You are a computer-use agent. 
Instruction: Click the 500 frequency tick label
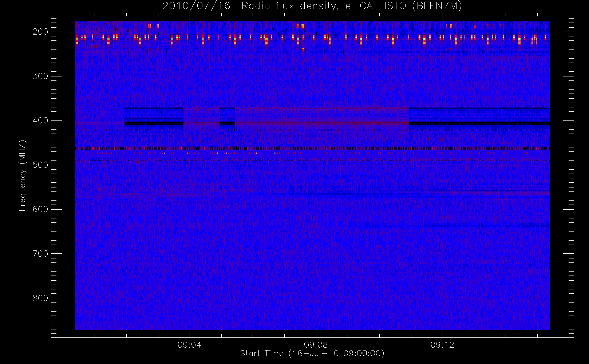click(40, 165)
